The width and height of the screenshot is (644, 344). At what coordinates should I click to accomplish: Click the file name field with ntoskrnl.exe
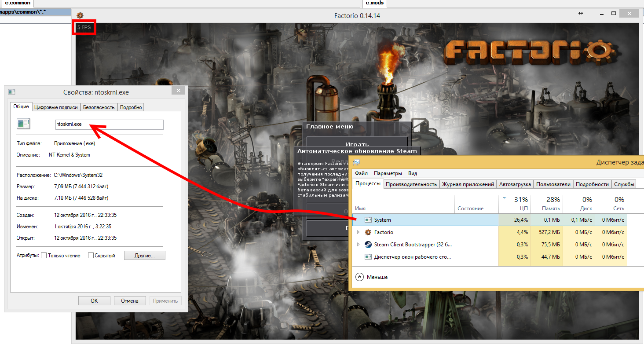pos(109,124)
